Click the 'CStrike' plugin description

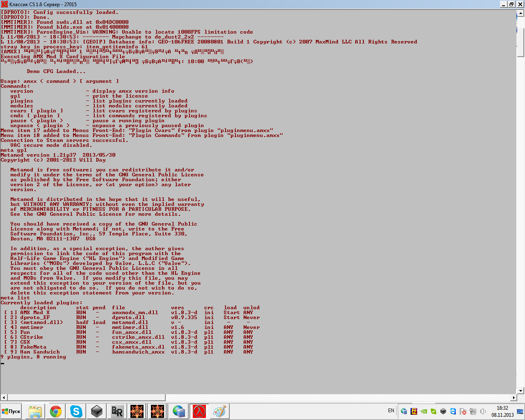(x=32, y=337)
